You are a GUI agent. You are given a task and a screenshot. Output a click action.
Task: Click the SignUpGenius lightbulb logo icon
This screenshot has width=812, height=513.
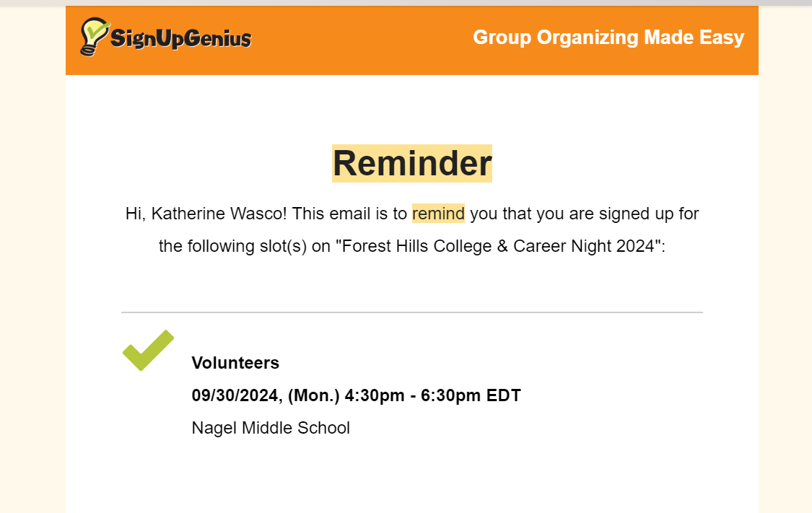click(95, 36)
